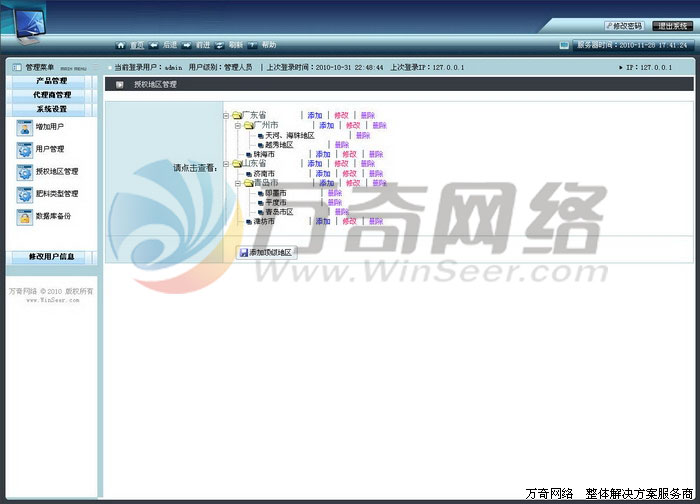This screenshot has width=700, height=504.
Task: Click the 后退 back arrow icon
Action: pos(154,45)
